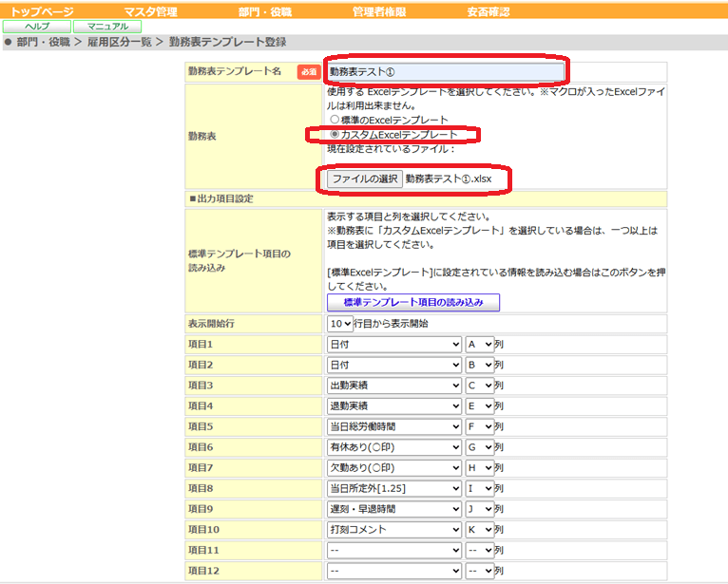Click the 標準テンプレート項目の読み込み button

click(x=413, y=302)
